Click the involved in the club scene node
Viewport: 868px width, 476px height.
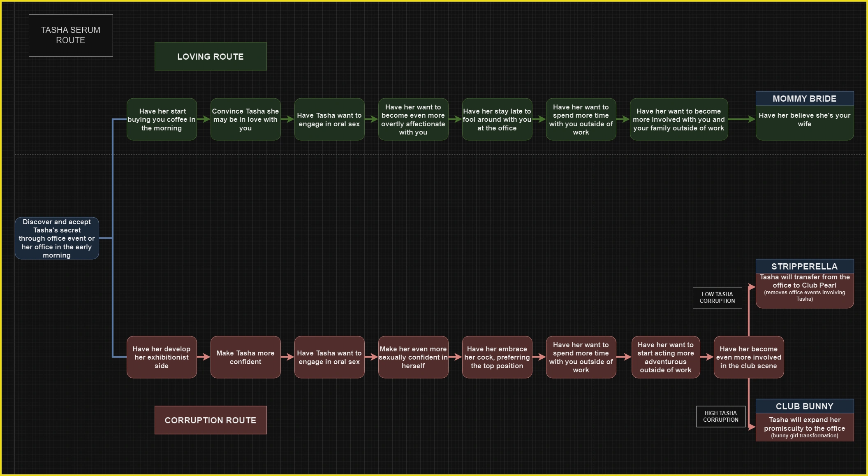coord(749,357)
